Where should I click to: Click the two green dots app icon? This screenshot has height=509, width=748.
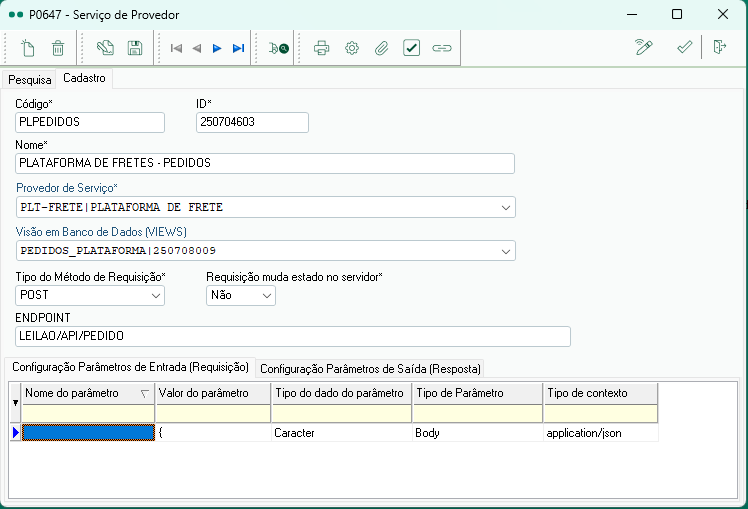pos(16,15)
